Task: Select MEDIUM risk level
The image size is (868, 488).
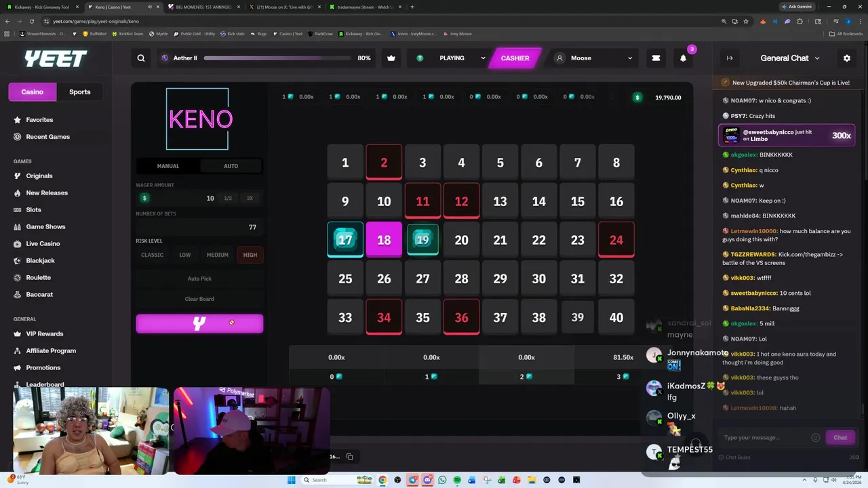Action: click(217, 255)
